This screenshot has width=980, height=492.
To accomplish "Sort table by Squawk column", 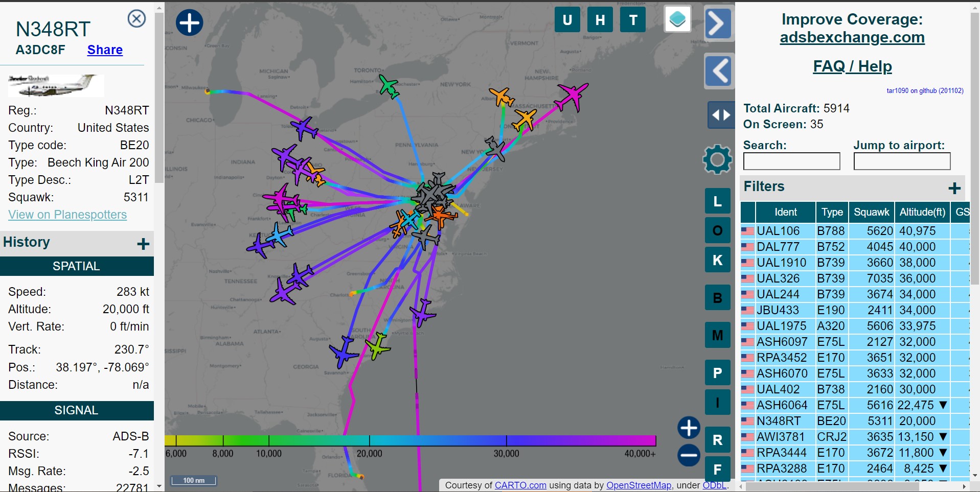I will [872, 212].
